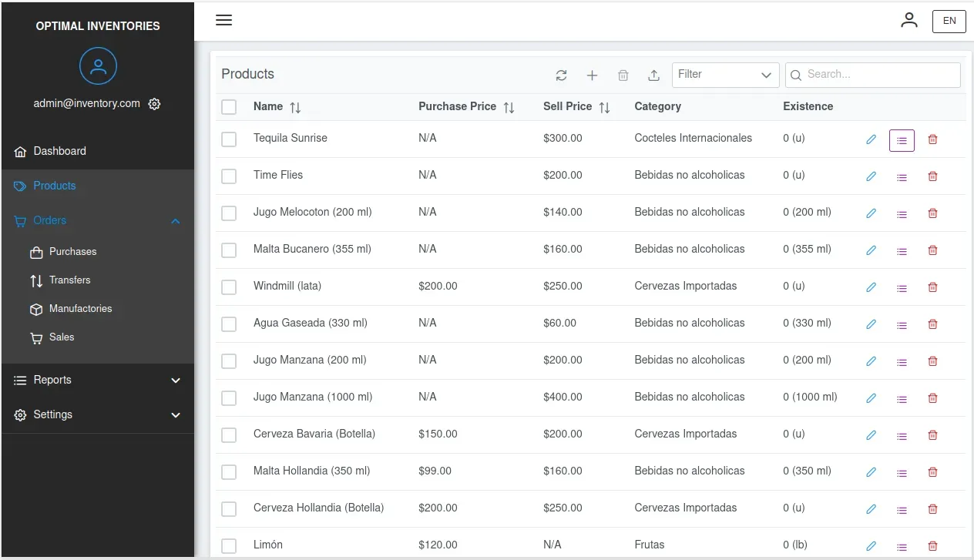The image size is (974, 560).
Task: Check the Tequila Sunrise row checkbox
Action: (x=229, y=139)
